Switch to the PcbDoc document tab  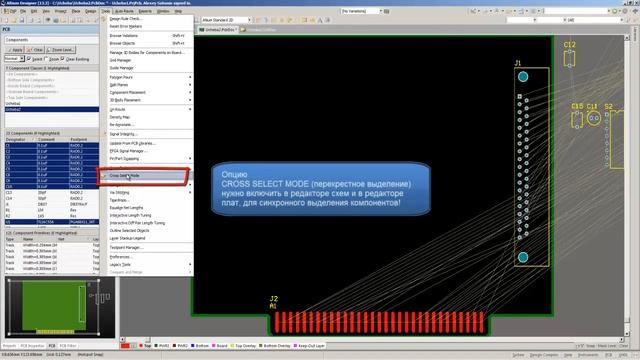[218, 30]
